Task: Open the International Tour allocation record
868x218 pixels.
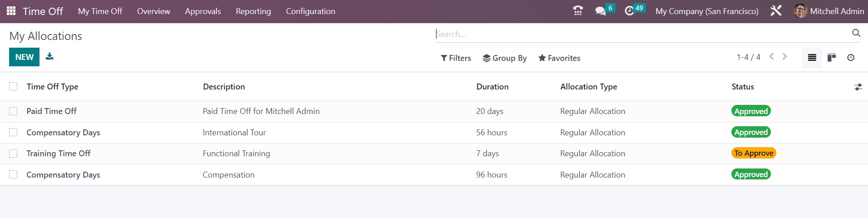Action: tap(234, 133)
